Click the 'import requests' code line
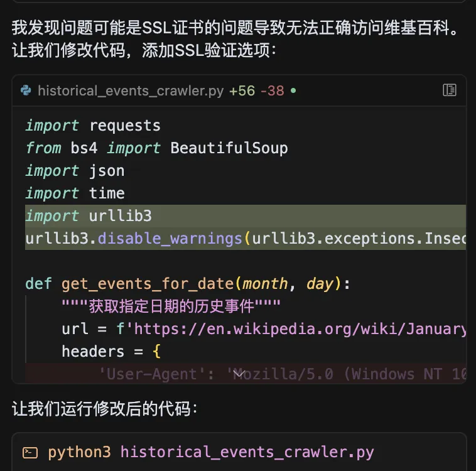Screen dimensions: 476x471 (93, 126)
